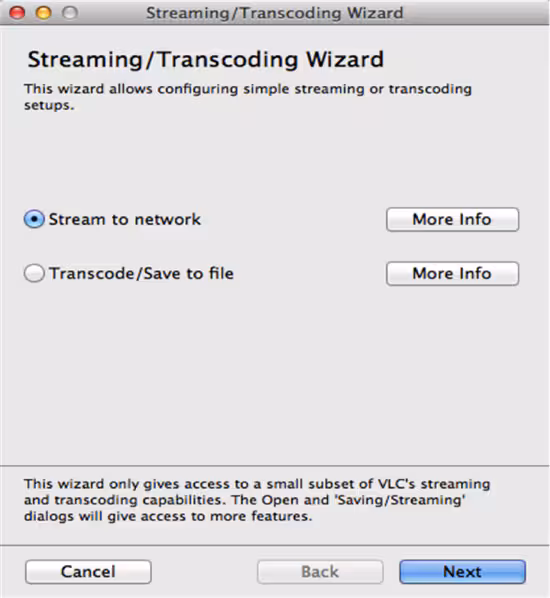Open More Info for Stream to network
Viewport: 550px width, 598px height.
[452, 219]
